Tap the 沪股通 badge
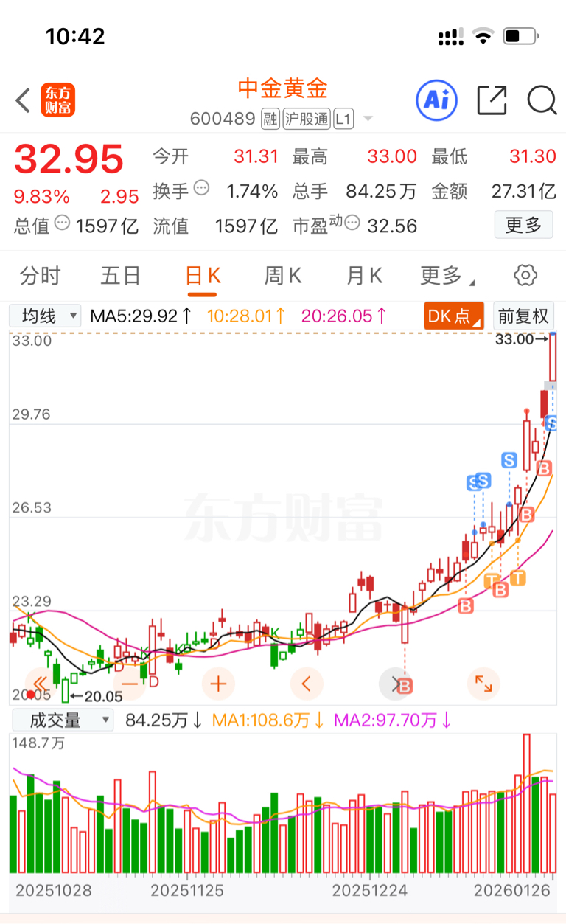 (x=306, y=119)
